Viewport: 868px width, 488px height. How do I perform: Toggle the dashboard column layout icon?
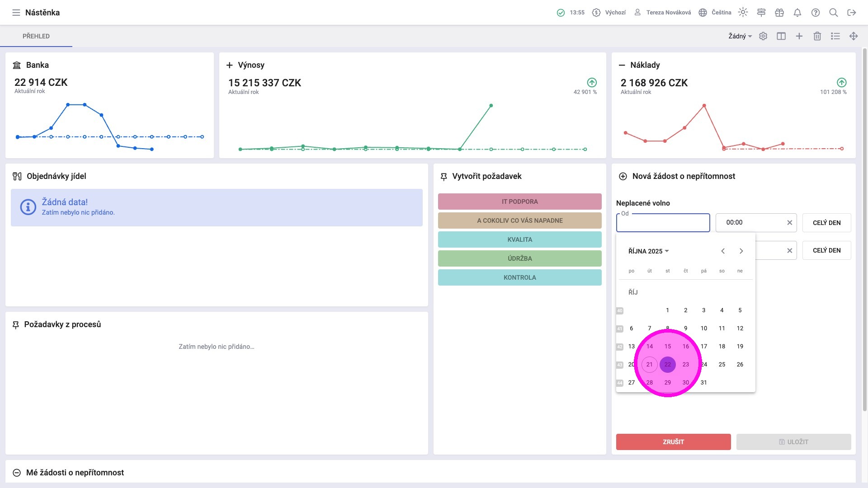coord(781,36)
